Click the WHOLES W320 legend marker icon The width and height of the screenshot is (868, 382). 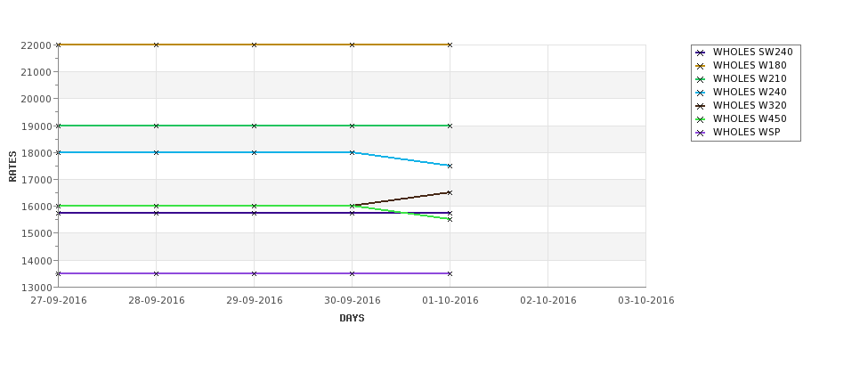(700, 106)
